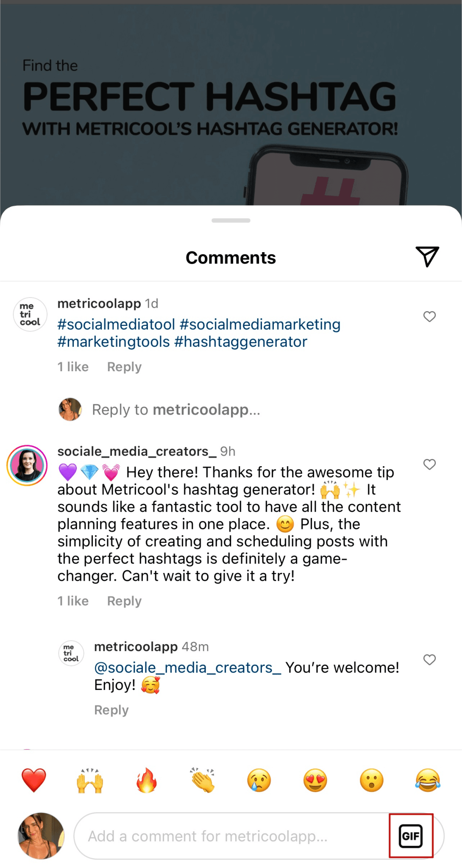The width and height of the screenshot is (462, 868).
Task: React with the raised hands emoji
Action: click(x=90, y=781)
